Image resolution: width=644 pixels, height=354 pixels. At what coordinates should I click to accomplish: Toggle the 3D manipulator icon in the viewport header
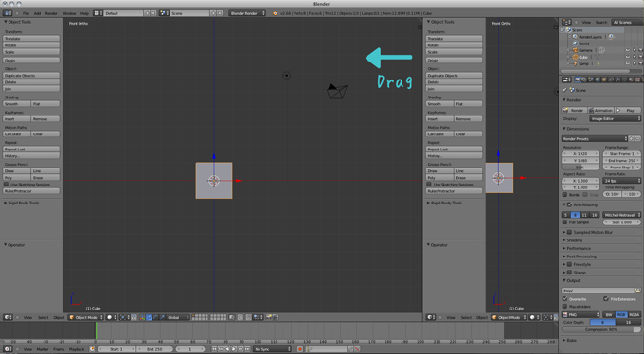142,317
